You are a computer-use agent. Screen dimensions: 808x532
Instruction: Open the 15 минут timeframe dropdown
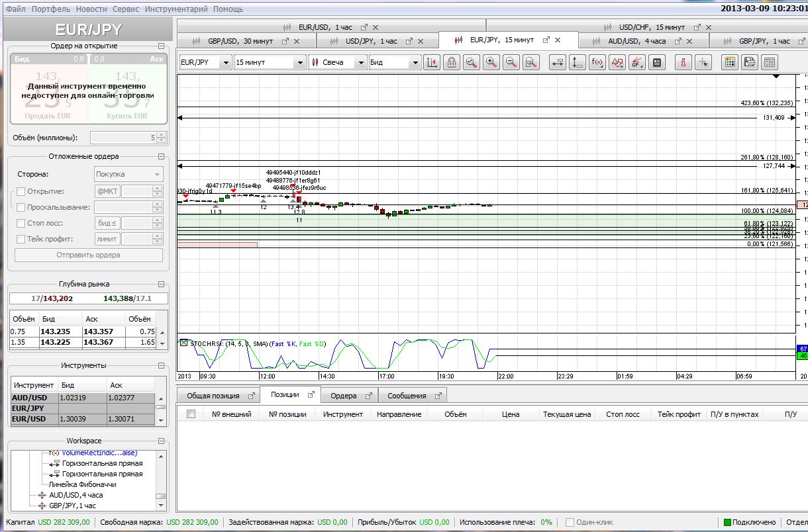[x=299, y=63]
